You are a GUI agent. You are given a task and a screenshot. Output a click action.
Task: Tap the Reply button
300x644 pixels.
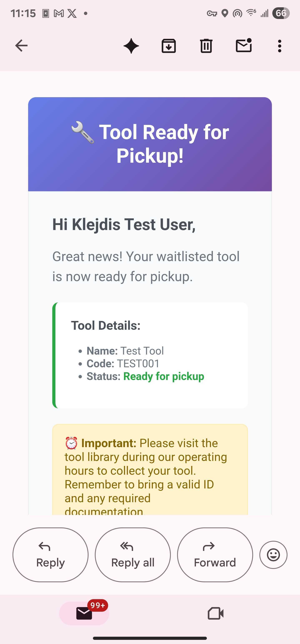[50, 555]
